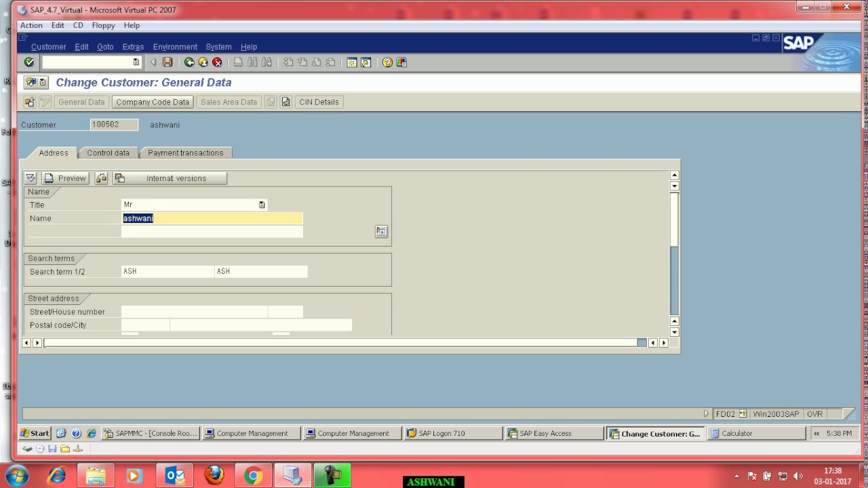Switch to the Payment transactions tab
The height and width of the screenshot is (488, 868).
(x=185, y=153)
